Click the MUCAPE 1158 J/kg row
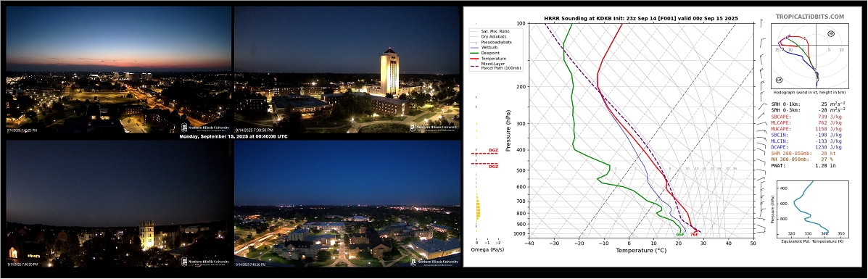The width and height of the screenshot is (868, 279). pos(806,129)
